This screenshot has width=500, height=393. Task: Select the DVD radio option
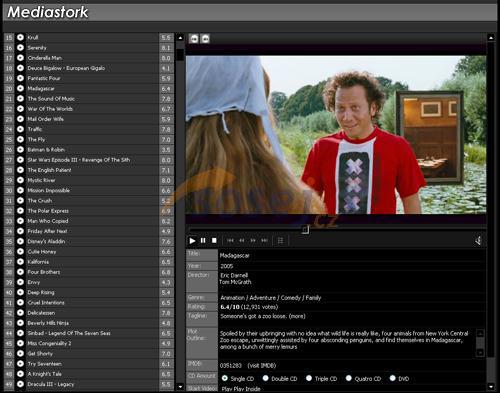tap(393, 378)
